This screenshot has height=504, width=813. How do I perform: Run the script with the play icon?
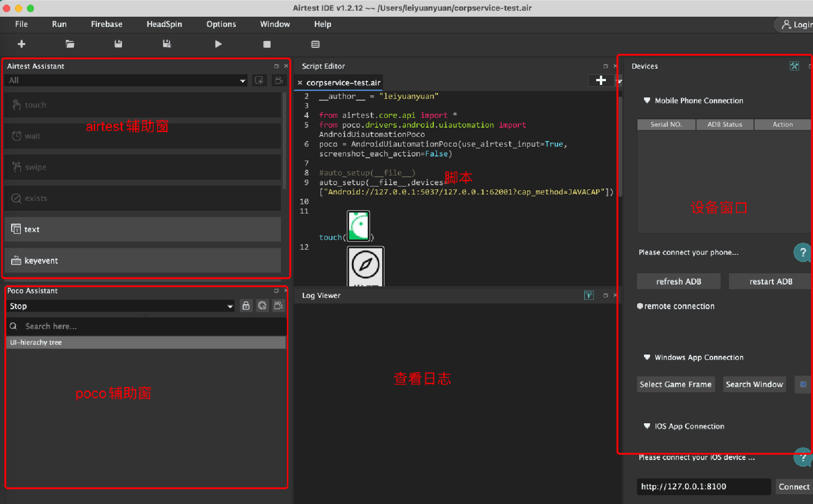tap(218, 44)
